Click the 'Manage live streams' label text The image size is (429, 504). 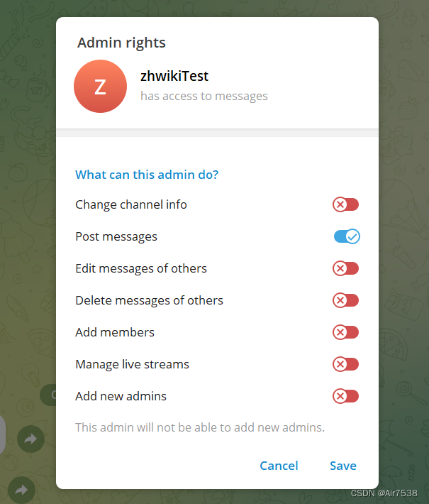click(132, 364)
